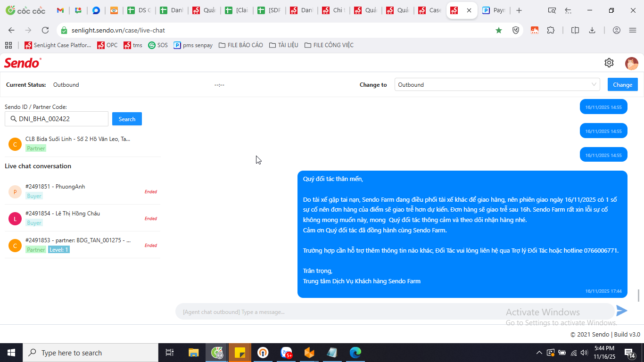
Task: Click the Current Status Outbound value
Action: (66, 85)
